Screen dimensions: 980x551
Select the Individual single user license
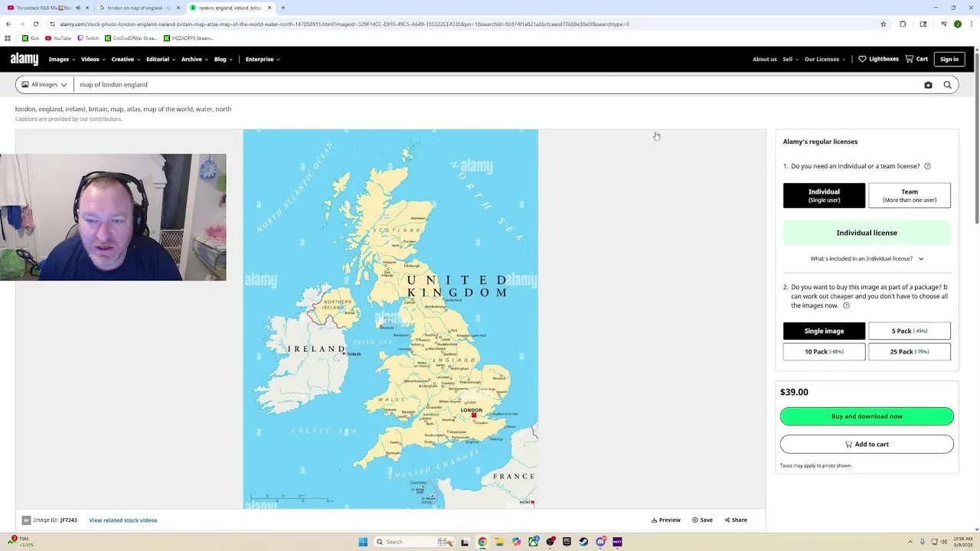point(824,195)
